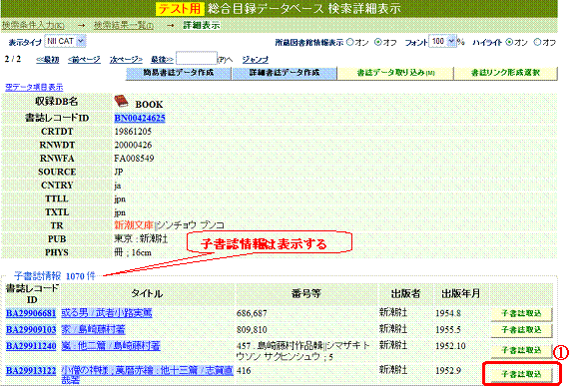Go to 検索結果一覧 breadcrumb

click(124, 26)
